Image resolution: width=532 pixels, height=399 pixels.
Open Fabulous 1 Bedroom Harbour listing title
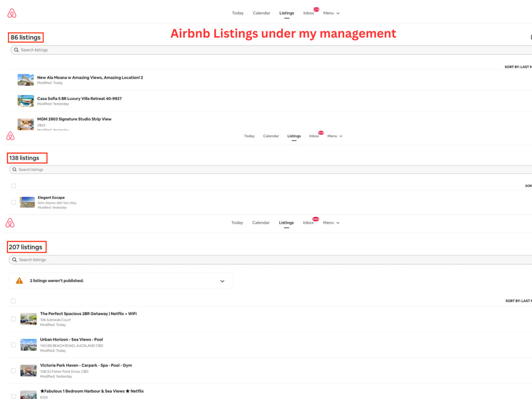[x=92, y=391]
